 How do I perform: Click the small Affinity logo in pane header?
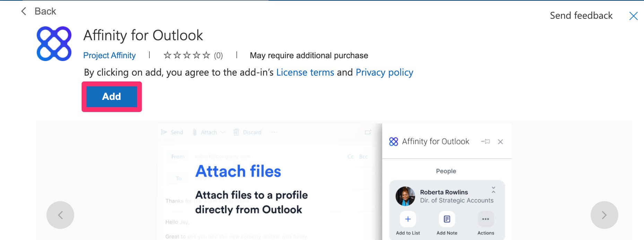393,142
